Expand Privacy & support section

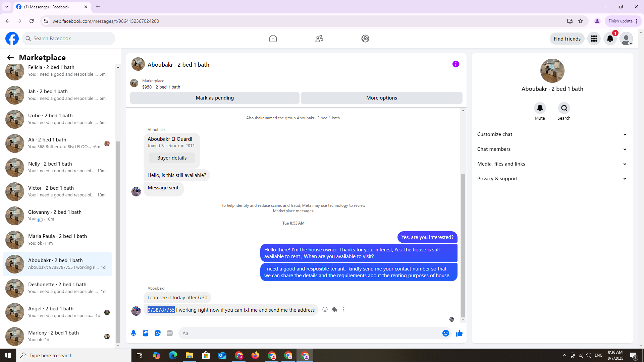click(x=552, y=179)
